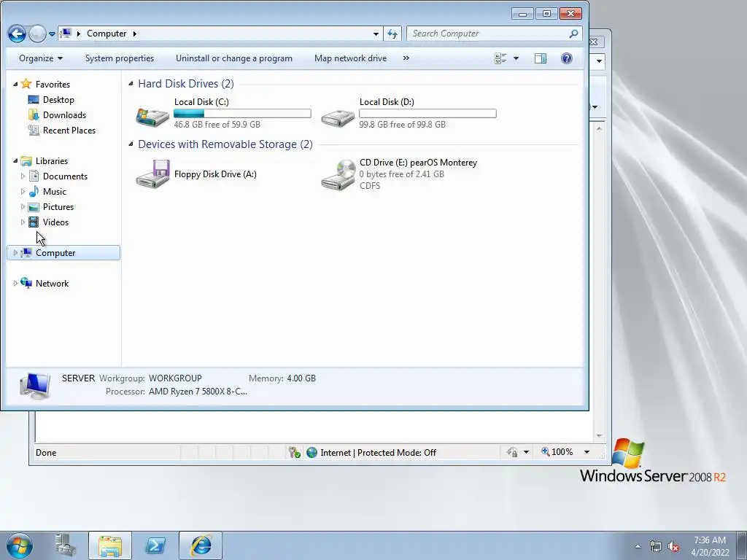Click Devices with Removable Storage heading
Screen dimensions: 747x560
point(225,144)
